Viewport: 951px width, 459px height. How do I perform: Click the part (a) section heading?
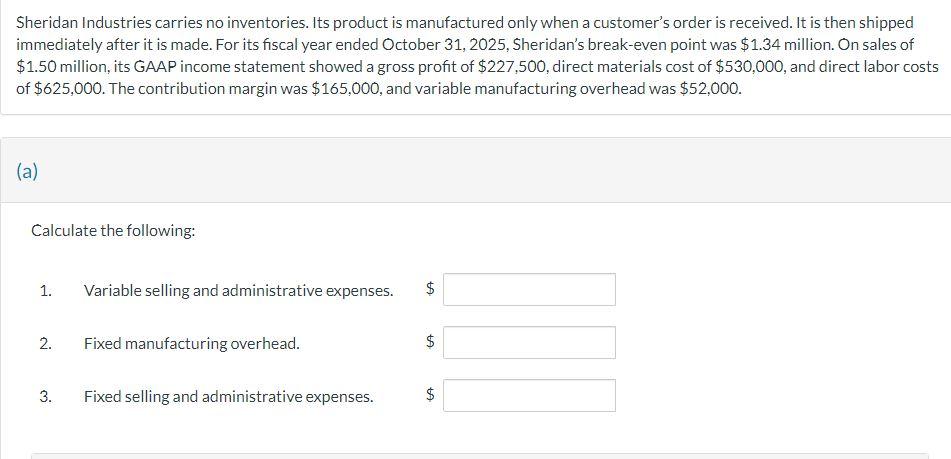[x=27, y=171]
